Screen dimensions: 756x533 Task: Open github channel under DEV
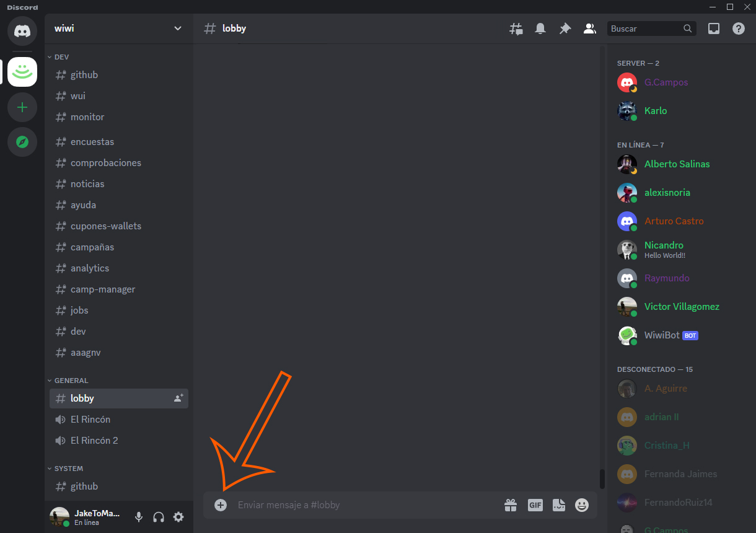[119, 75]
